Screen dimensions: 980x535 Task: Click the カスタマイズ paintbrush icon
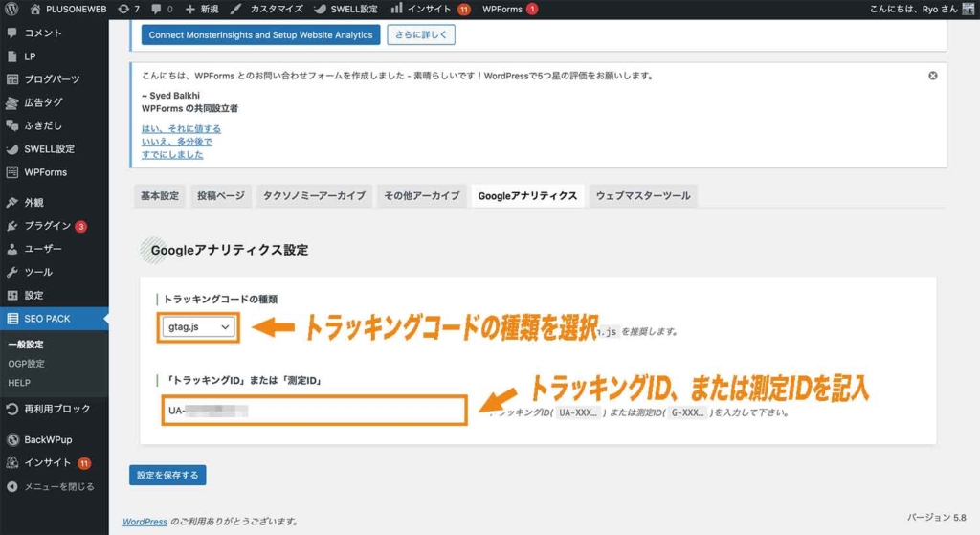point(235,9)
